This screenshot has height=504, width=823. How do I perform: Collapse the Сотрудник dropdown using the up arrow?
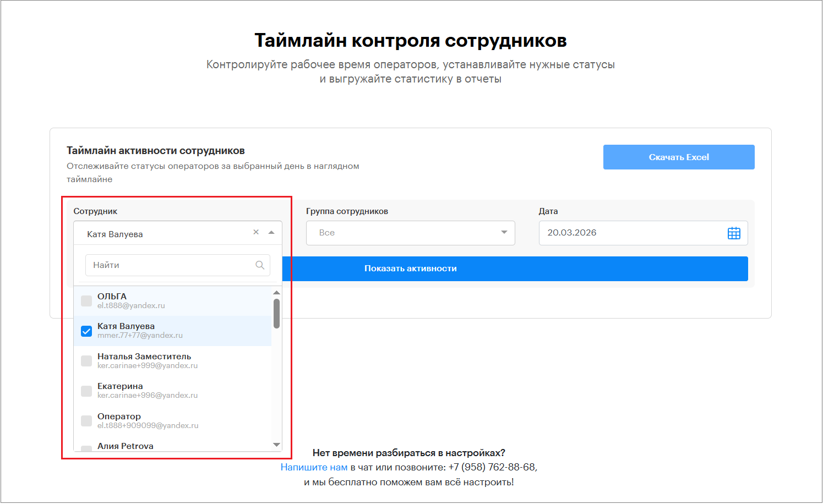[271, 233]
